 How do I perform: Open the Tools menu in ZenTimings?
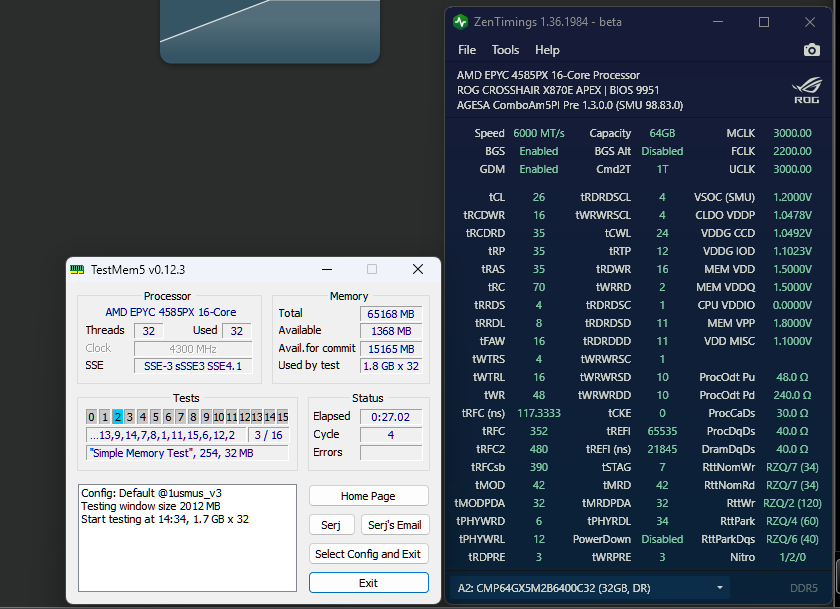505,50
